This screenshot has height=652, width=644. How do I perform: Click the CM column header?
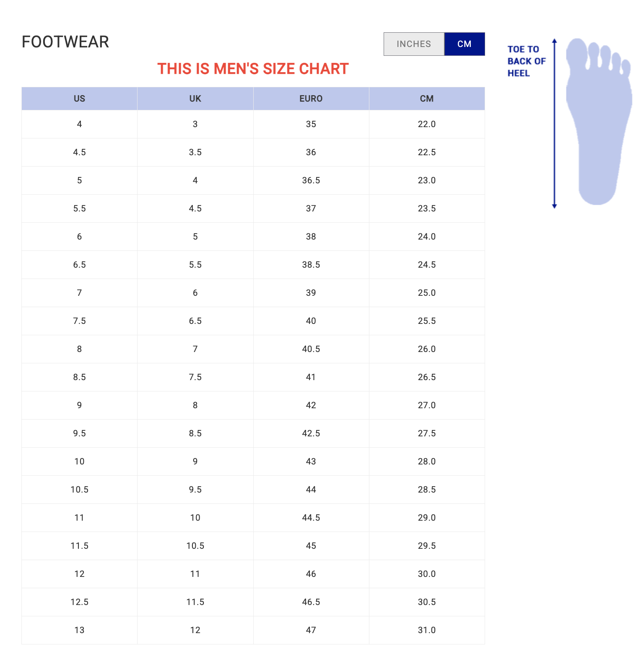pos(426,99)
